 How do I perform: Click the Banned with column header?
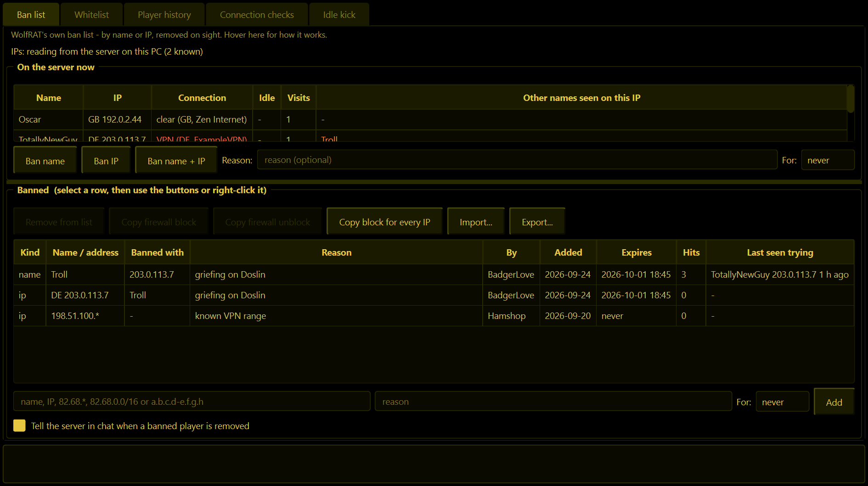(157, 252)
